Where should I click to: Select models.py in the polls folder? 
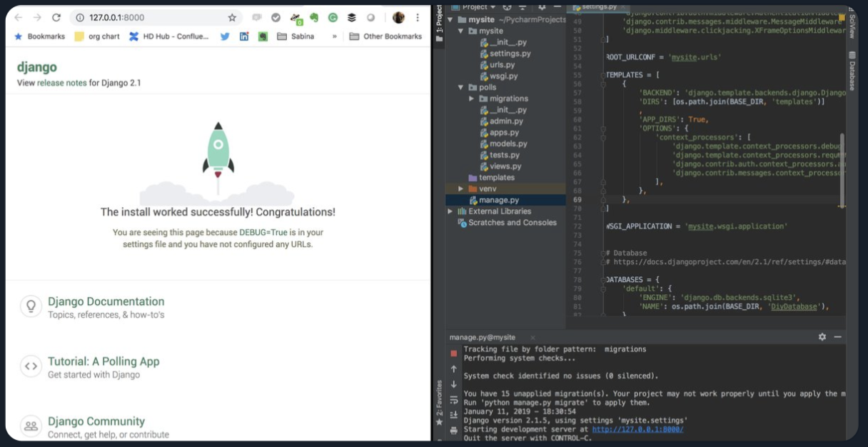tap(503, 144)
